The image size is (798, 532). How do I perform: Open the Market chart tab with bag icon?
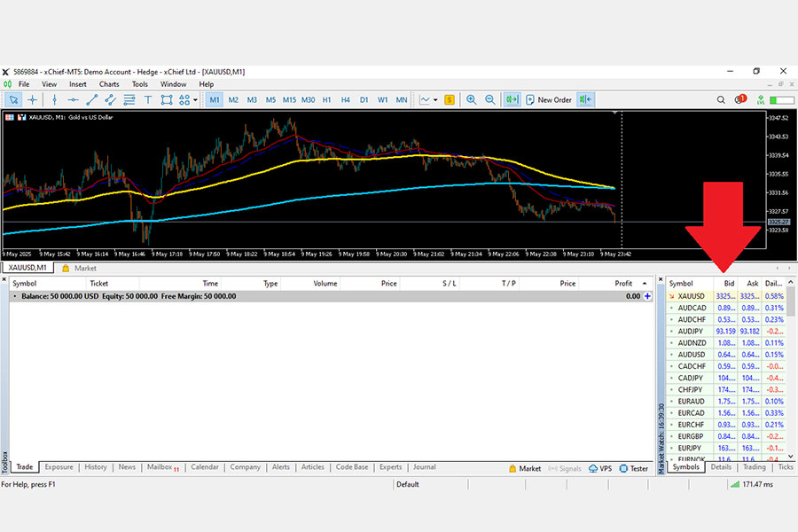[x=80, y=269]
